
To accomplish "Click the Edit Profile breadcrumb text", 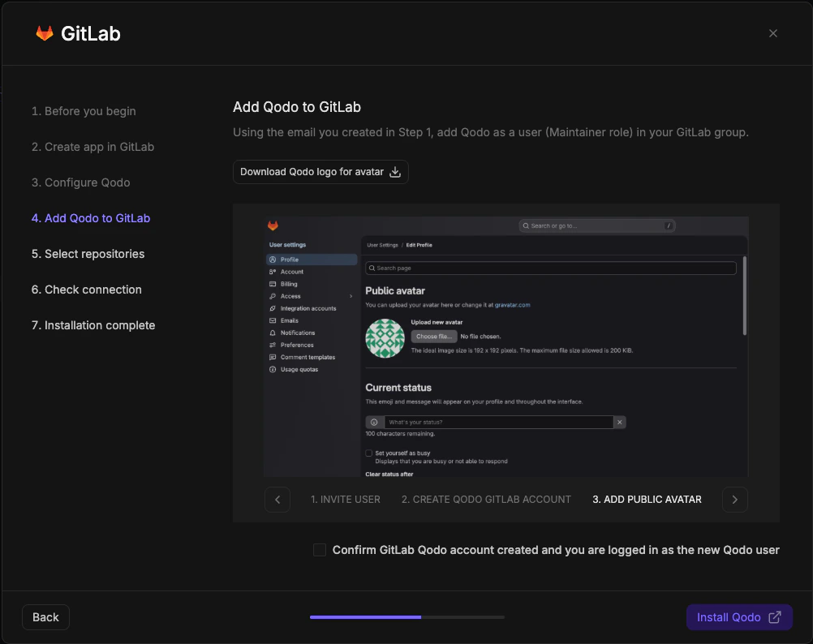I will point(419,245).
